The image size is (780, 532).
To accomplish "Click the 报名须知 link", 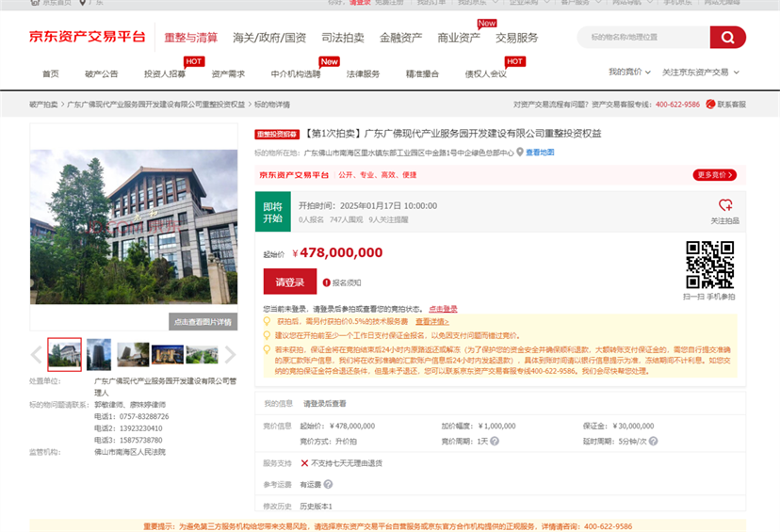I will point(347,282).
